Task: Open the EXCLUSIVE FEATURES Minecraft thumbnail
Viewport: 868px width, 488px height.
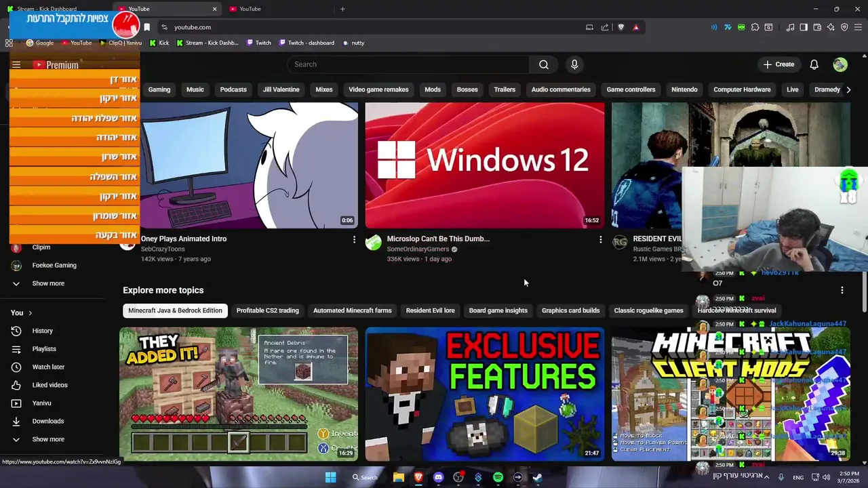Action: [484, 394]
